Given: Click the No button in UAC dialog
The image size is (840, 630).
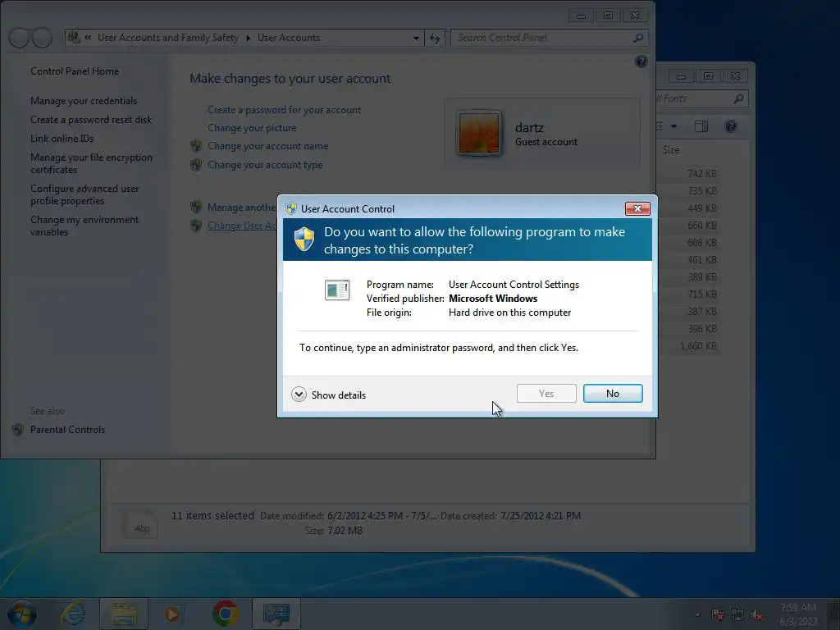Looking at the screenshot, I should coord(613,393).
